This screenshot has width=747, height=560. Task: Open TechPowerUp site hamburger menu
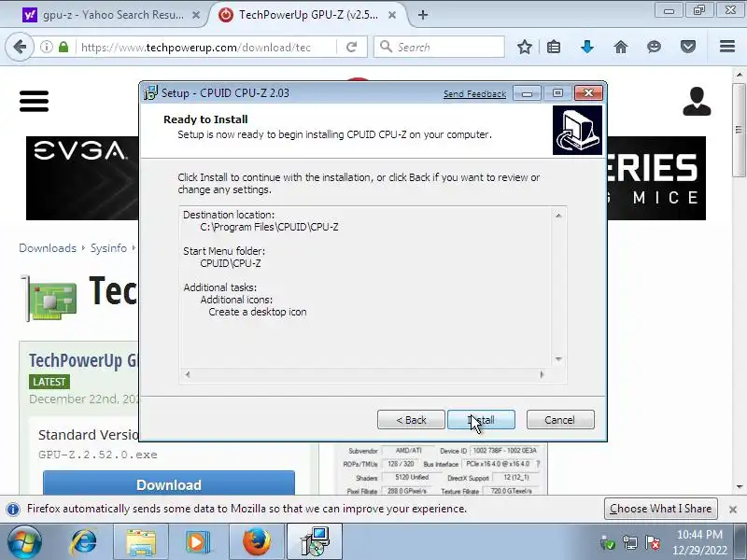[34, 101]
